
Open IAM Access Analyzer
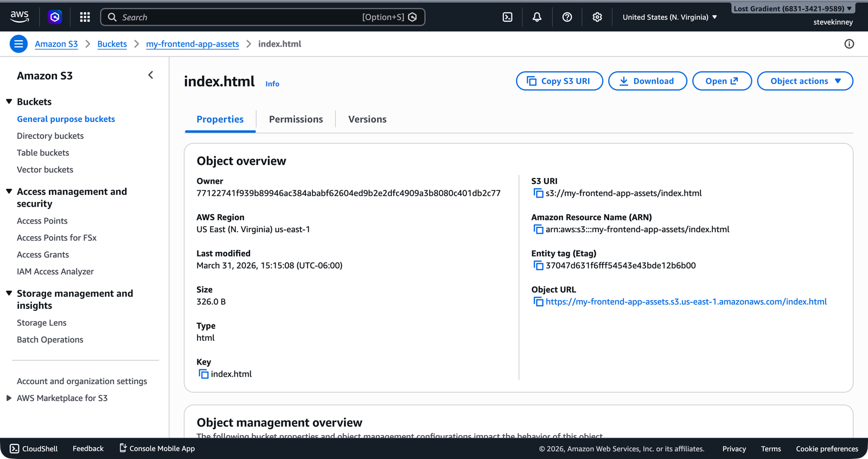point(55,271)
